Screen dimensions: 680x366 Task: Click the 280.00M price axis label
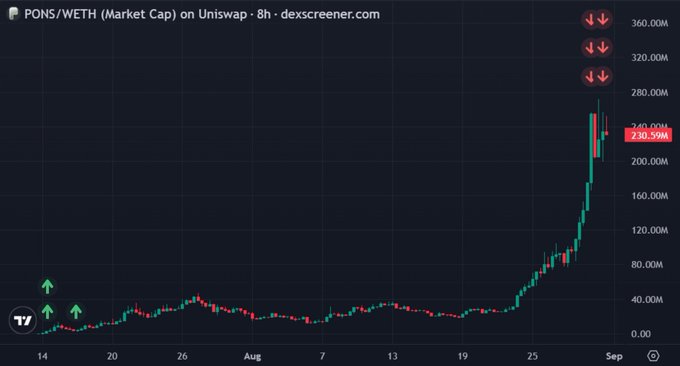(x=649, y=92)
